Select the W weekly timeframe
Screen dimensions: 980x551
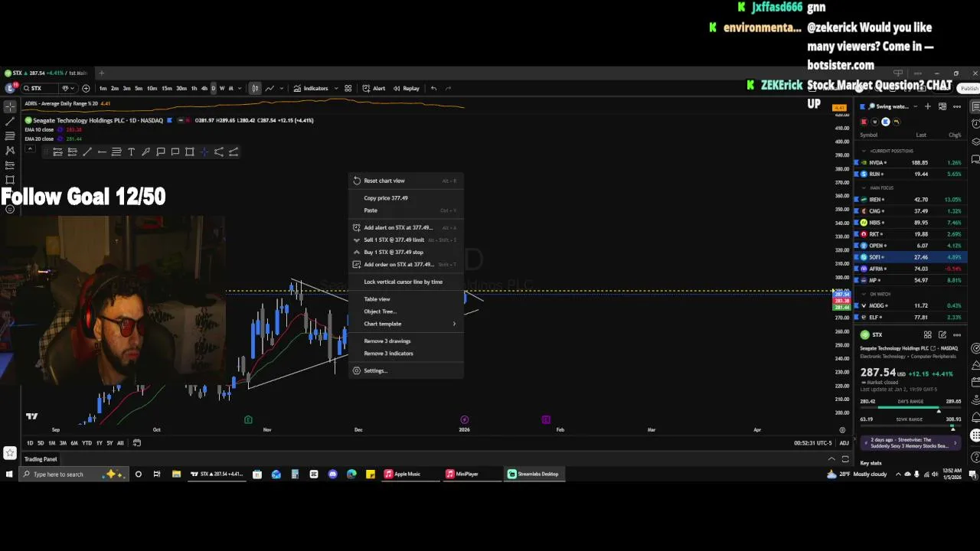222,88
